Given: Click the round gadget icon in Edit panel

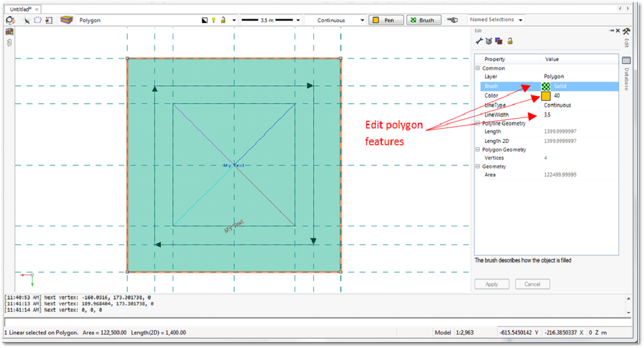Looking at the screenshot, I should tap(489, 41).
